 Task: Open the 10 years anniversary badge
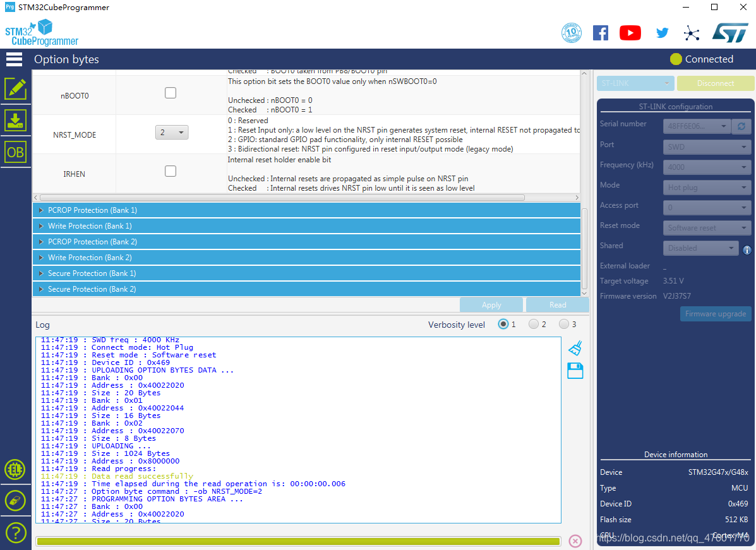572,33
